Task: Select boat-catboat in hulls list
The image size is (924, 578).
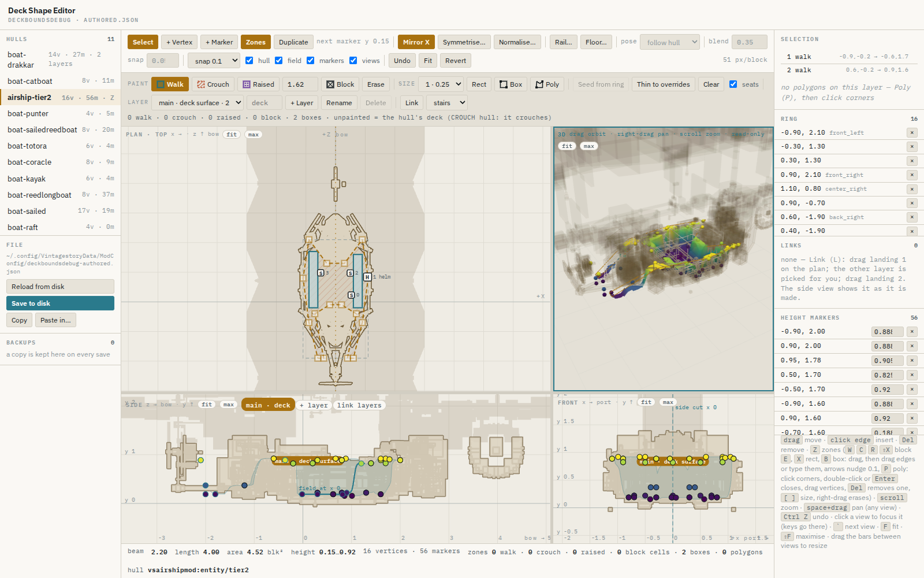Action: click(x=61, y=81)
